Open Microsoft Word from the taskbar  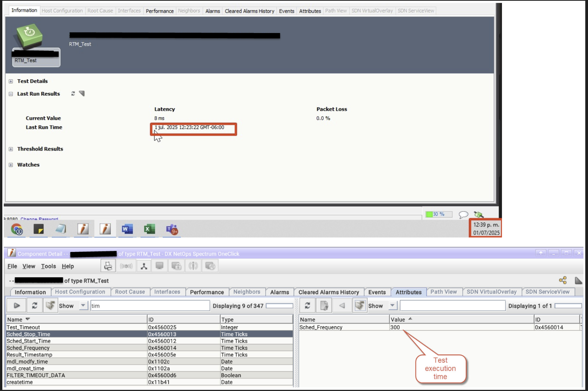click(127, 229)
